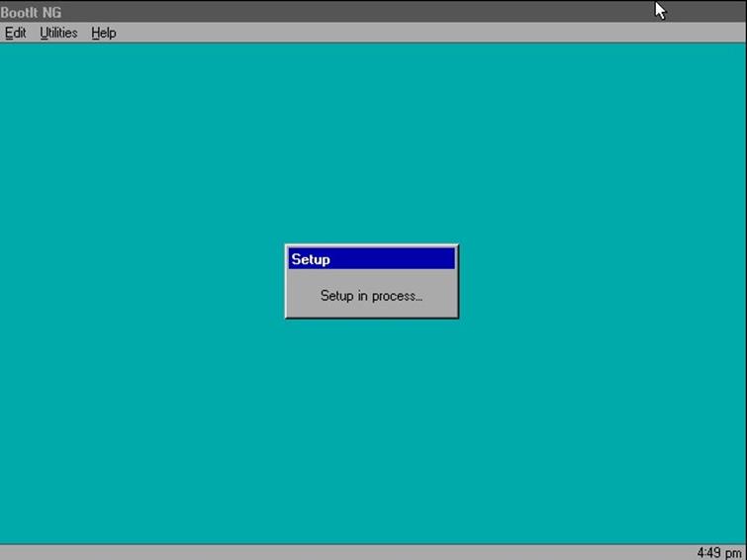Screen dimensions: 747x560
Task: Open the Edit menu
Action: 15,33
